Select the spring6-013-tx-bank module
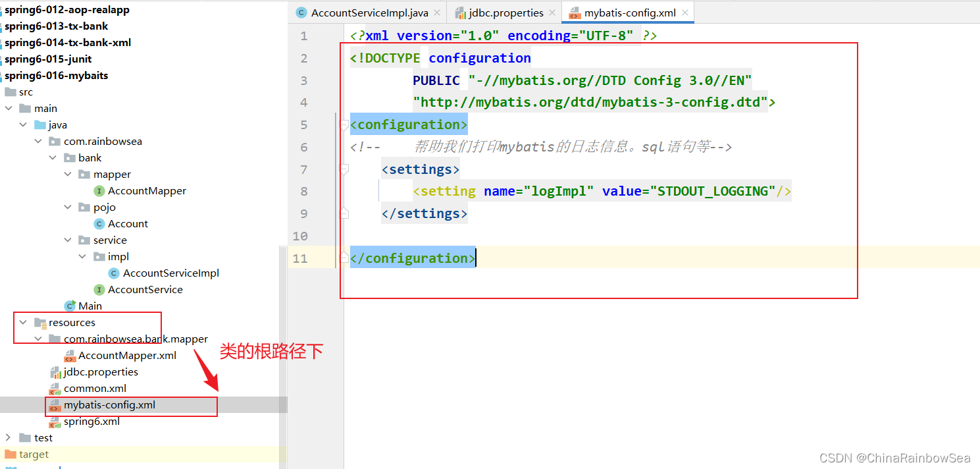 coord(57,26)
